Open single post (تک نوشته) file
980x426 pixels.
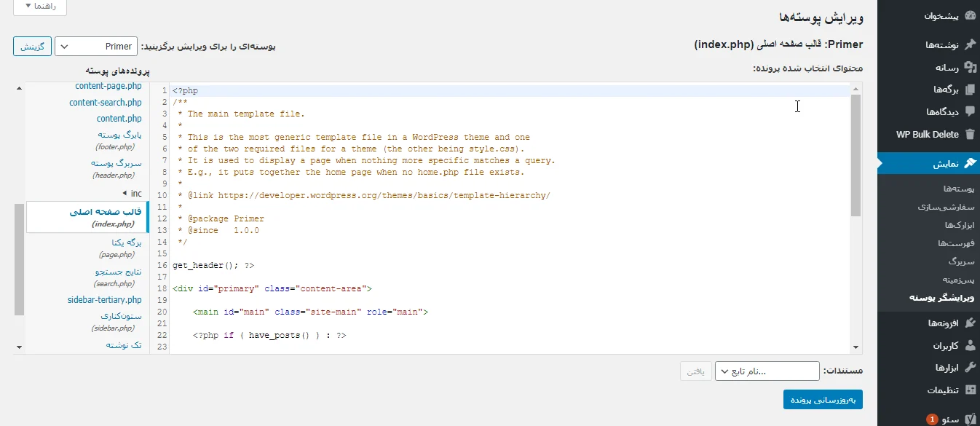tap(124, 345)
